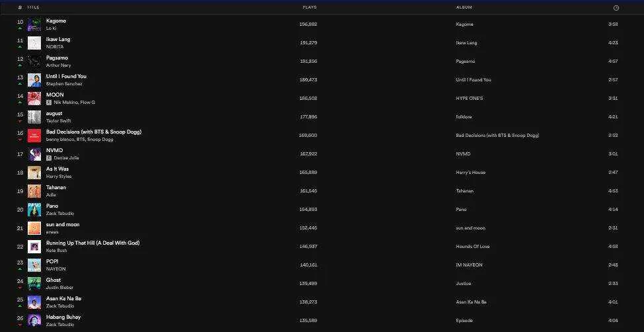The image size is (644, 332).
Task: Click the POP! track cover thumbnail
Action: 34,265
